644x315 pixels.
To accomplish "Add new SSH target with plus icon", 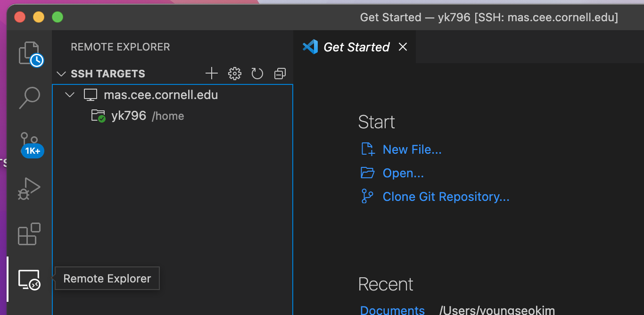I will [212, 74].
